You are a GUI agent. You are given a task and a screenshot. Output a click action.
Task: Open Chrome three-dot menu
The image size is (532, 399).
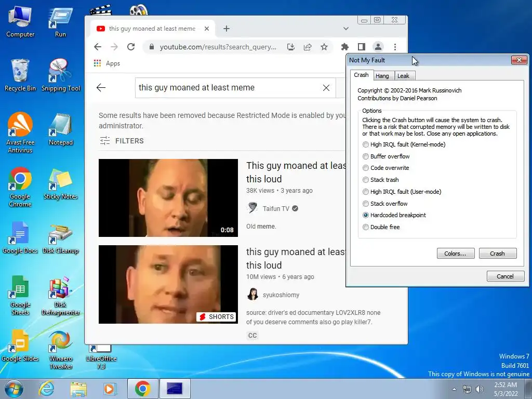click(395, 47)
